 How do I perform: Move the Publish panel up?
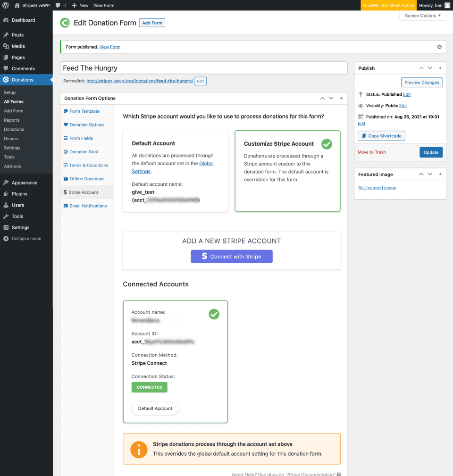421,68
